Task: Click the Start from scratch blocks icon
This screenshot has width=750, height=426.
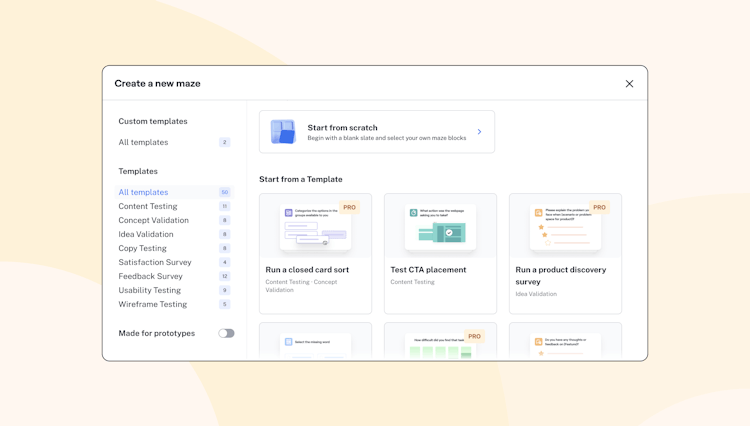Action: [283, 131]
